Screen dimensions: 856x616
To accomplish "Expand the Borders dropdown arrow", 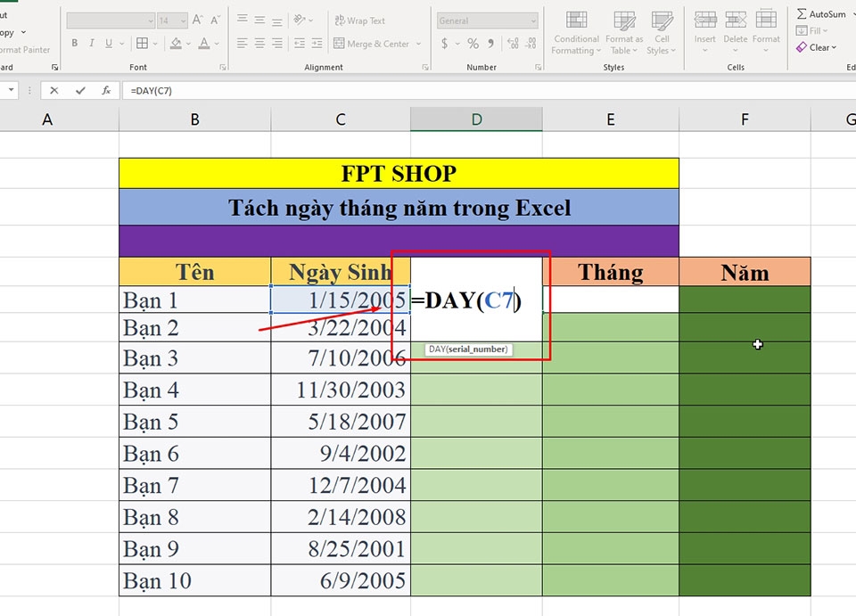I will click(x=156, y=43).
